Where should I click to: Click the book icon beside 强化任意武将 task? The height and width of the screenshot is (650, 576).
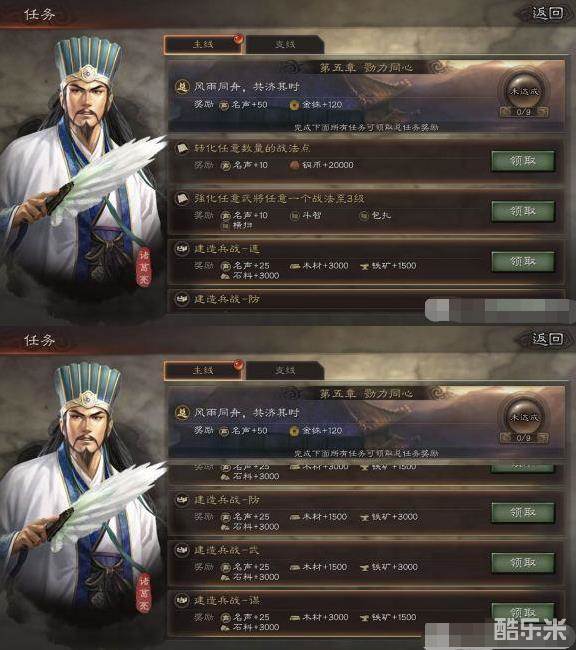click(x=182, y=199)
